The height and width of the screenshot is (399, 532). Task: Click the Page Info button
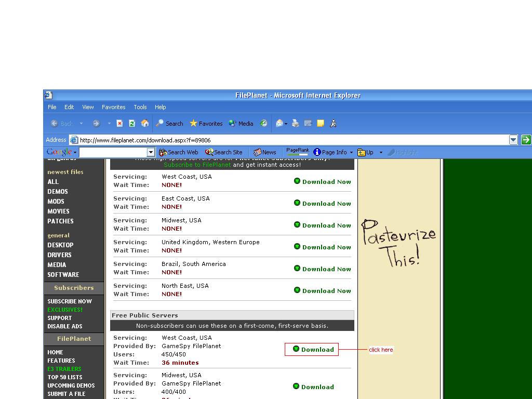[x=330, y=152]
